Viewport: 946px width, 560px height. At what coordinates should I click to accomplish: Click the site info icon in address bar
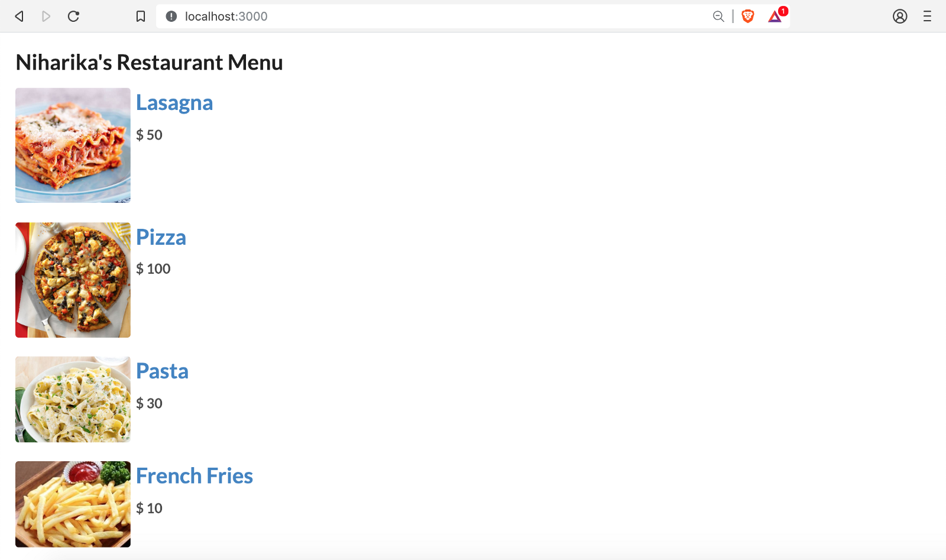point(171,17)
